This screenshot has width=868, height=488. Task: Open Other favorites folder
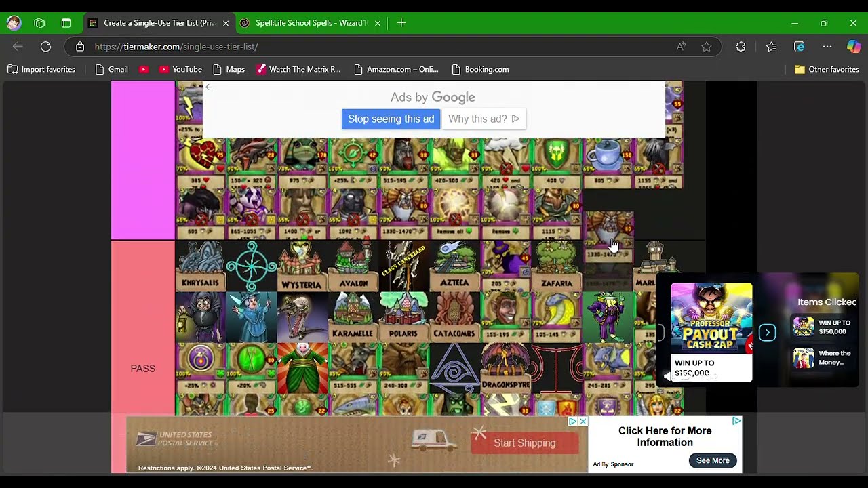tap(827, 69)
